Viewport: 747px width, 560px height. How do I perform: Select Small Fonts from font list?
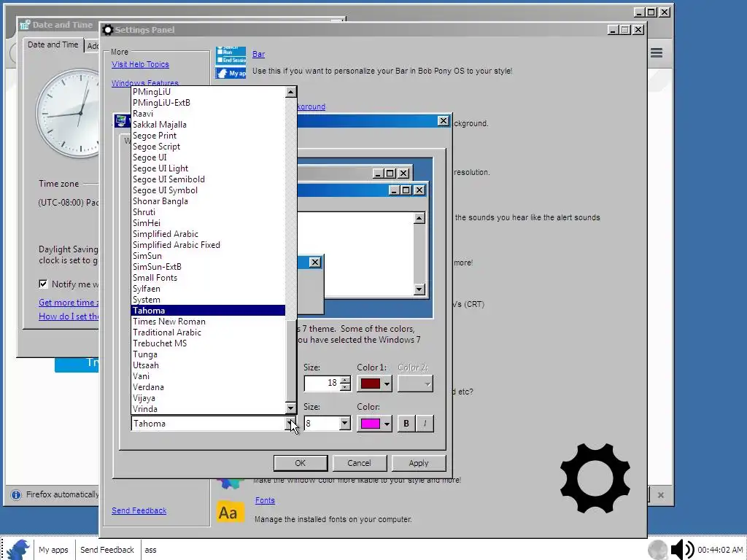pos(208,278)
